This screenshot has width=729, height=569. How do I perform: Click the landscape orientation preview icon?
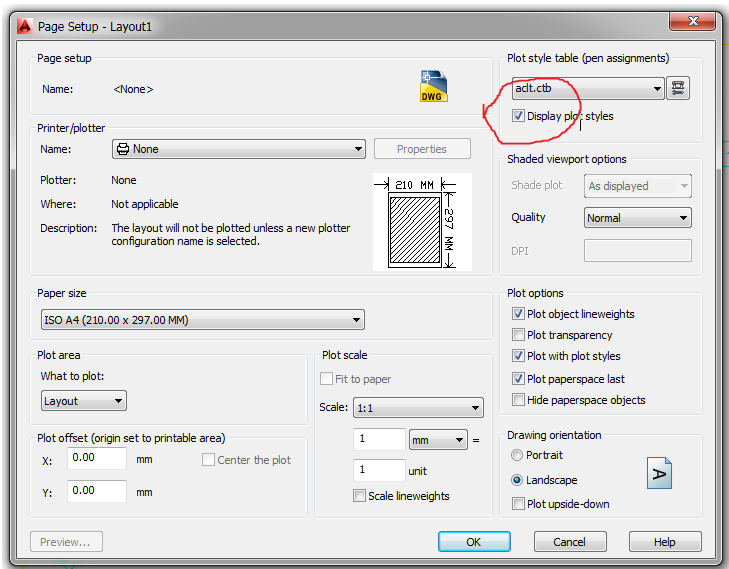[x=659, y=473]
